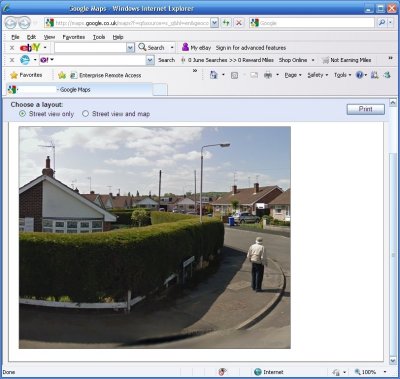
Task: Open the File menu
Action: pyautogui.click(x=15, y=37)
